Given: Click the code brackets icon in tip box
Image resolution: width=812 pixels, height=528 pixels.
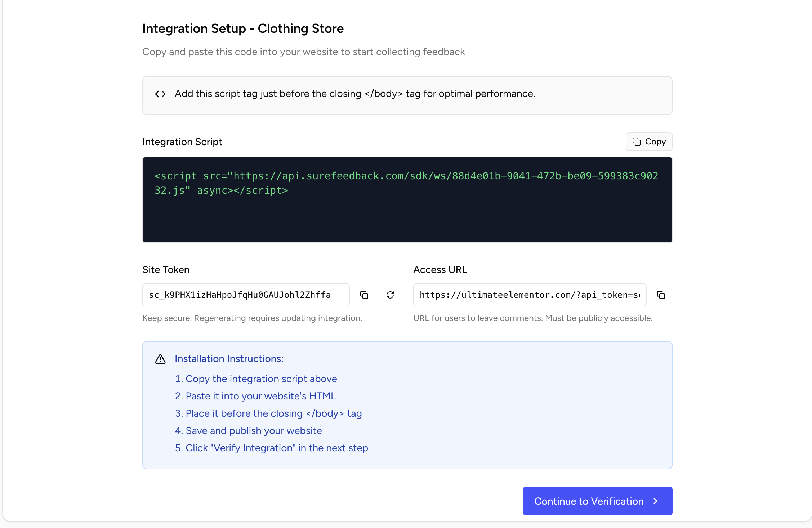Looking at the screenshot, I should pyautogui.click(x=160, y=94).
